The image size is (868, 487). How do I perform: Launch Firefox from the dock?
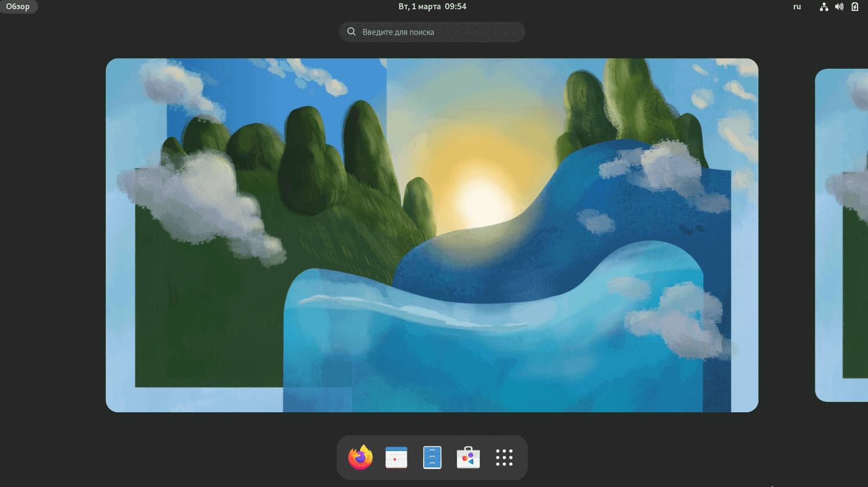(361, 457)
